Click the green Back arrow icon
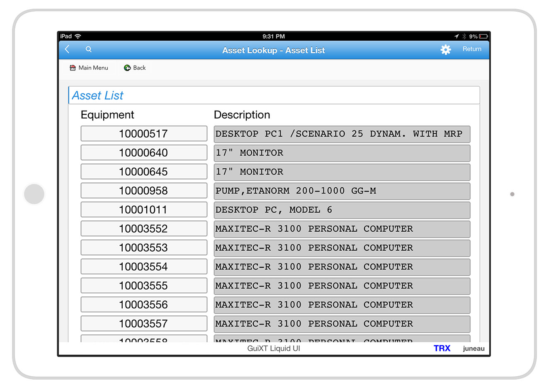 click(x=127, y=68)
